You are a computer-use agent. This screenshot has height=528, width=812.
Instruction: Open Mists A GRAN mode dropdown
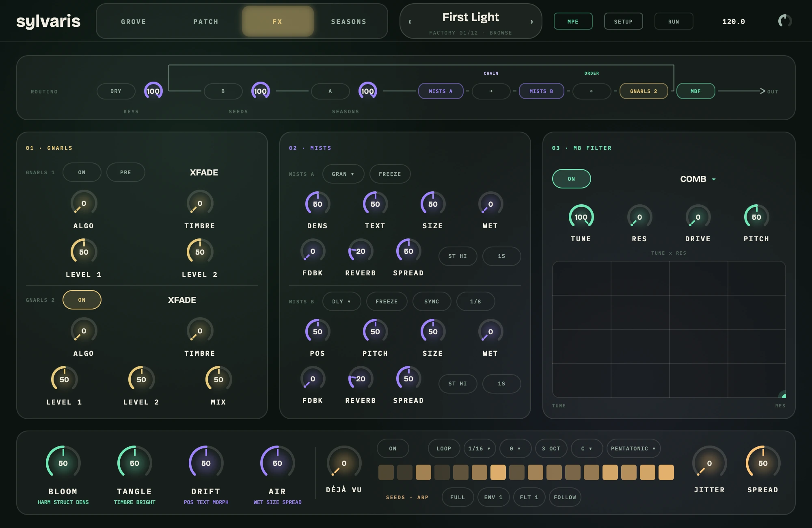pos(343,174)
